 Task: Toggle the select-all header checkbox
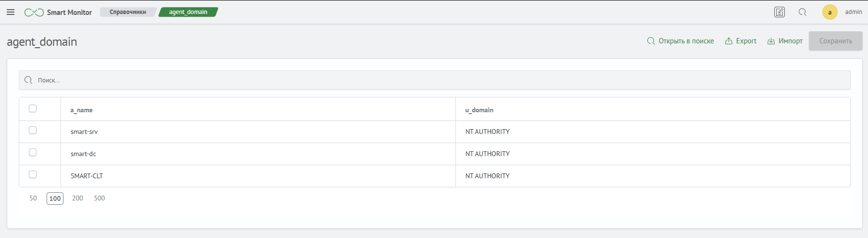coord(33,108)
